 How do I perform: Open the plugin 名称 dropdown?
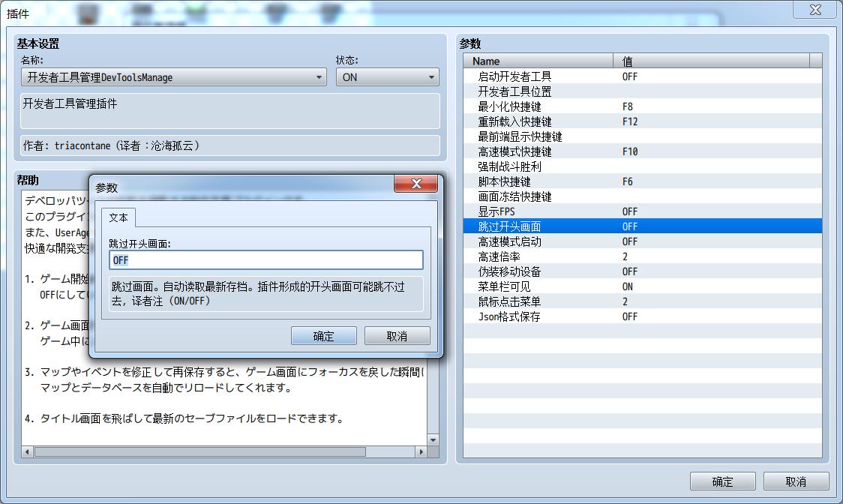coord(174,77)
